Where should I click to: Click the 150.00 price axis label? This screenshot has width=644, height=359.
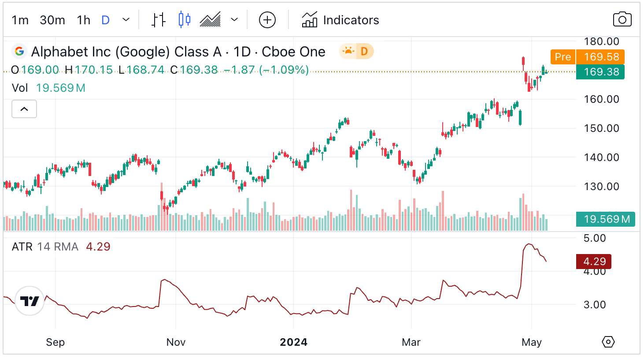(601, 128)
